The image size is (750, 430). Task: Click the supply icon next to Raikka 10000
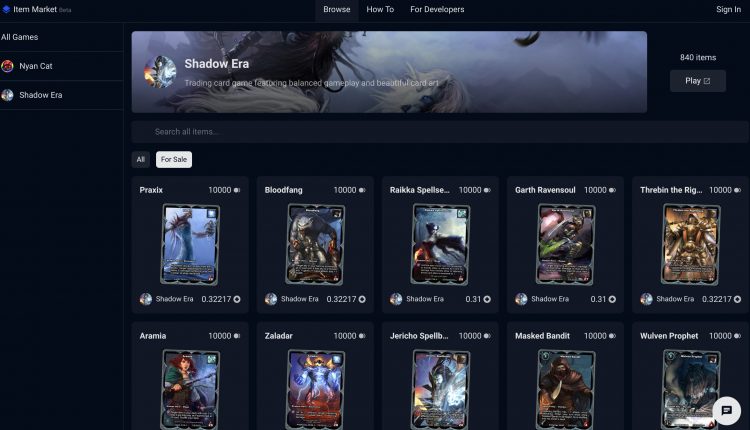[x=487, y=190]
